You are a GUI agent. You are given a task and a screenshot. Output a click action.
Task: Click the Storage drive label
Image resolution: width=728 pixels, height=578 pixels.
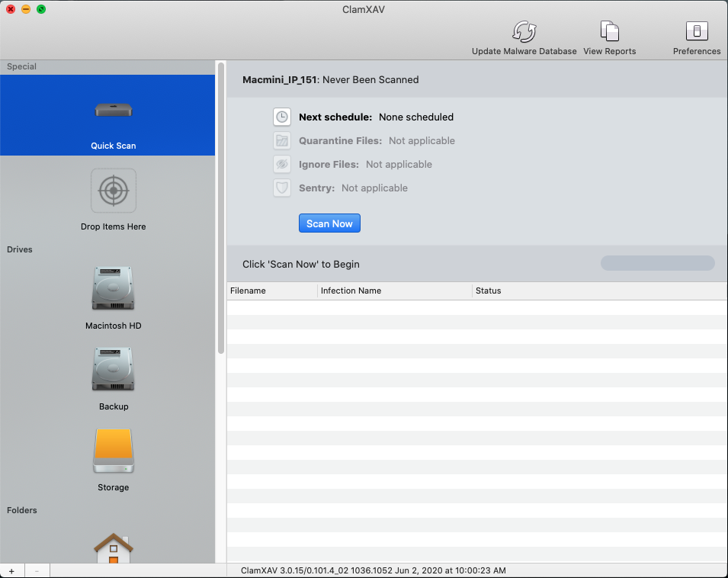[114, 487]
